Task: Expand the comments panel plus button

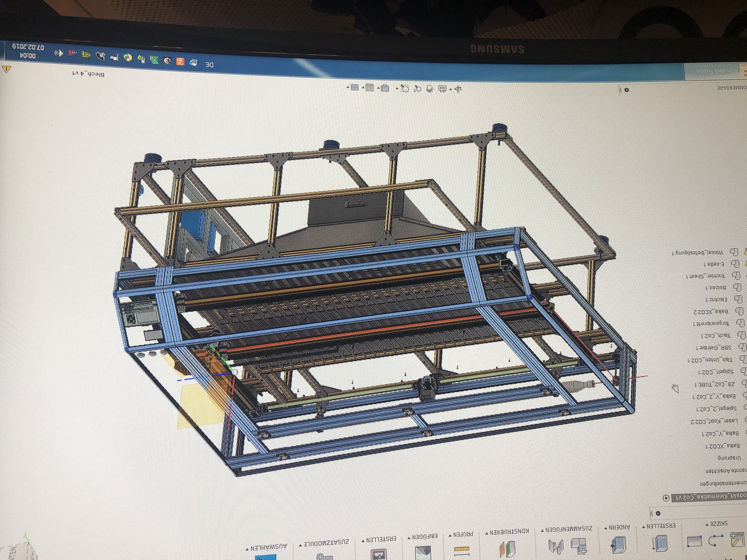Action: coord(627,90)
